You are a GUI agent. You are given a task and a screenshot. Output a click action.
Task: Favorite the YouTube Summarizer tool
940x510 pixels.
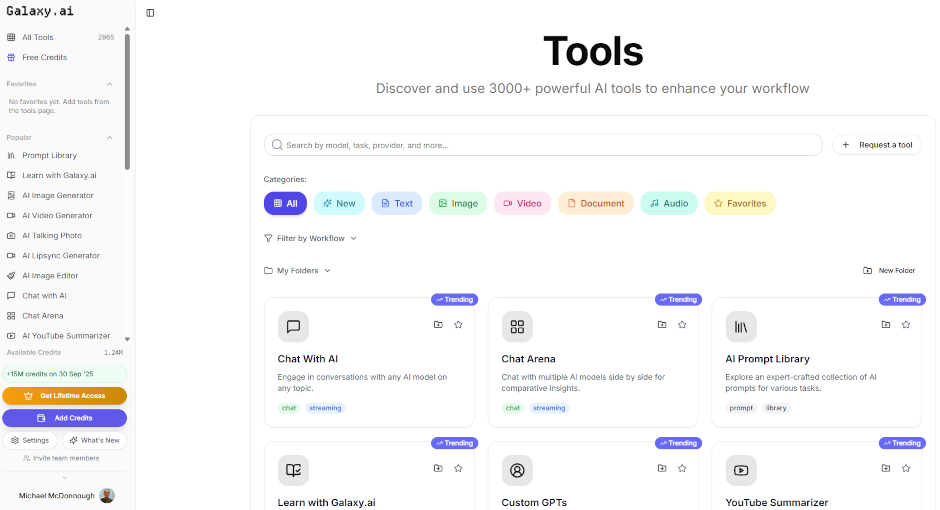906,469
